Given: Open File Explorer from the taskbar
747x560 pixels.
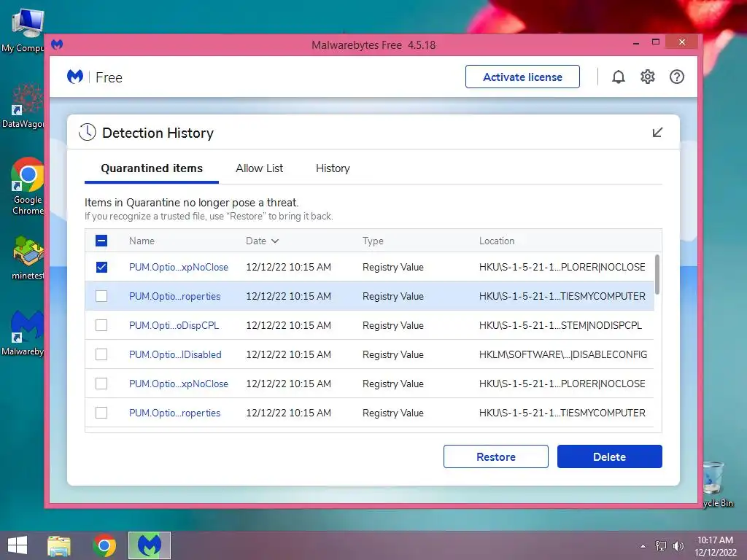Looking at the screenshot, I should click(59, 545).
